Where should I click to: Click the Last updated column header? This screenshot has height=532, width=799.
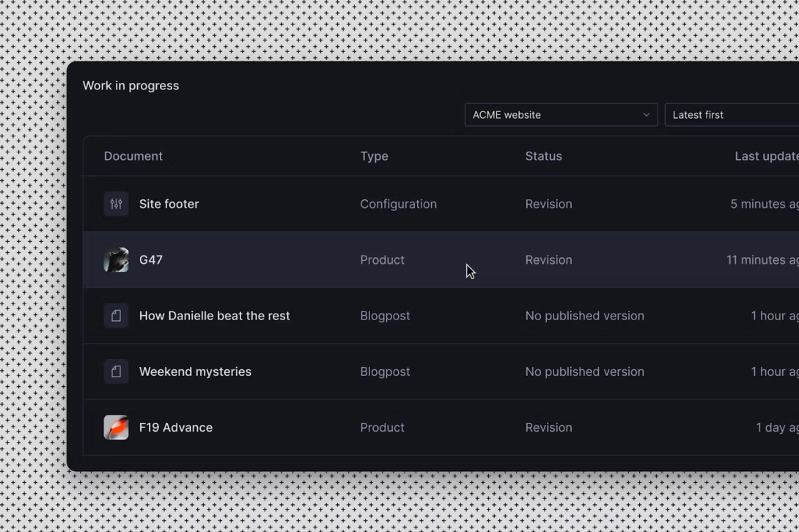(766, 156)
